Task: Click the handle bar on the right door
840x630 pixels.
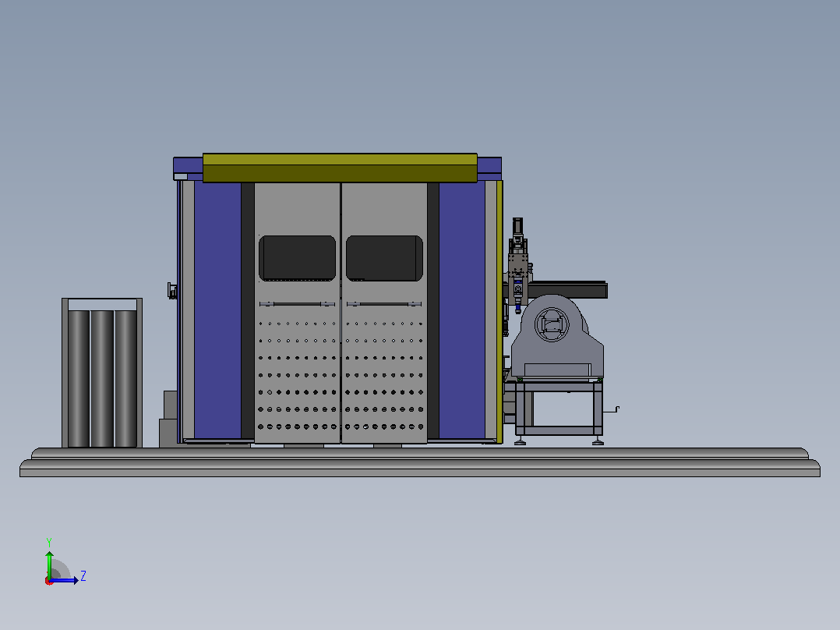Action: (384, 304)
